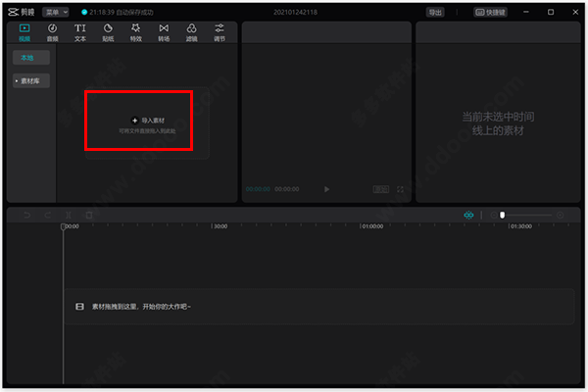
Task: Select the 视频 video tab icon
Action: (x=24, y=32)
